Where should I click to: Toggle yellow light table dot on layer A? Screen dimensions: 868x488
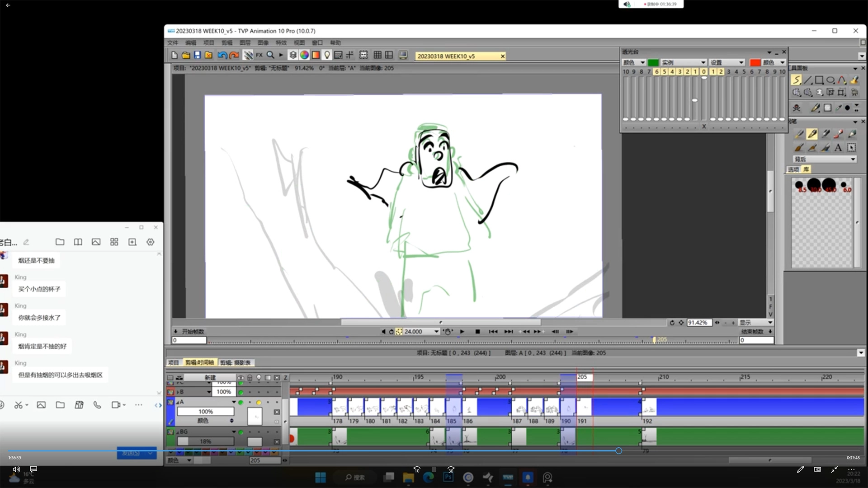pos(259,402)
